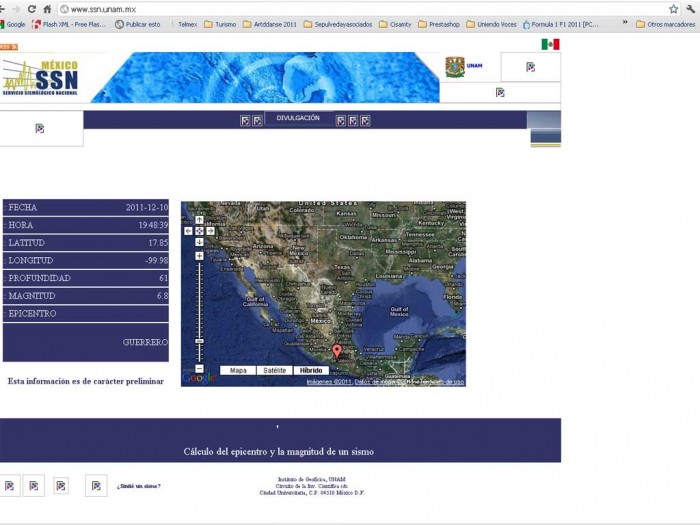Image resolution: width=700 pixels, height=525 pixels.
Task: Click the forward navigation arrow
Action: point(16,9)
